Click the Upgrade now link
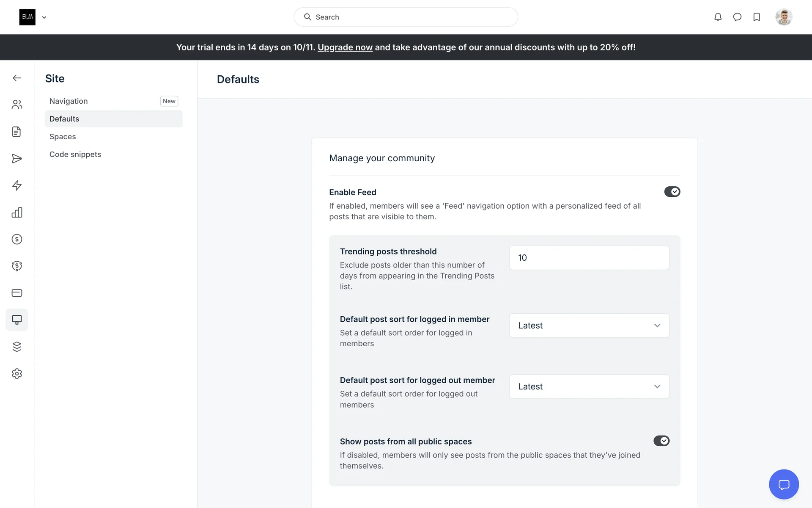The height and width of the screenshot is (508, 812). tap(345, 47)
